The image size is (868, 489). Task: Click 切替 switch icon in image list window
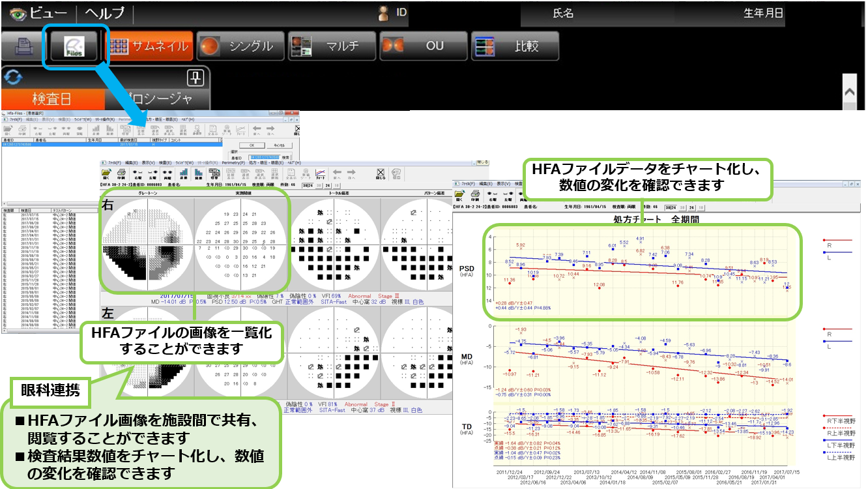(215, 173)
